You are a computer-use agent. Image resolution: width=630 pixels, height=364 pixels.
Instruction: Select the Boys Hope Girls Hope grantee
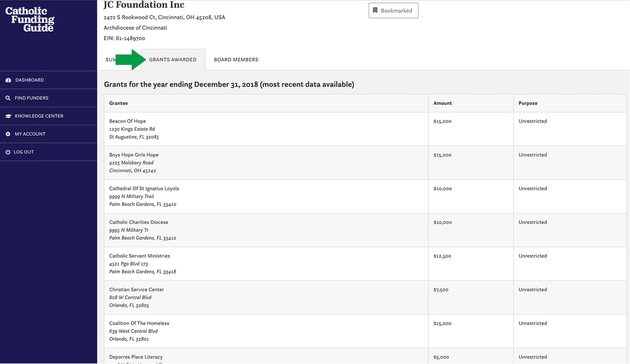click(x=134, y=155)
